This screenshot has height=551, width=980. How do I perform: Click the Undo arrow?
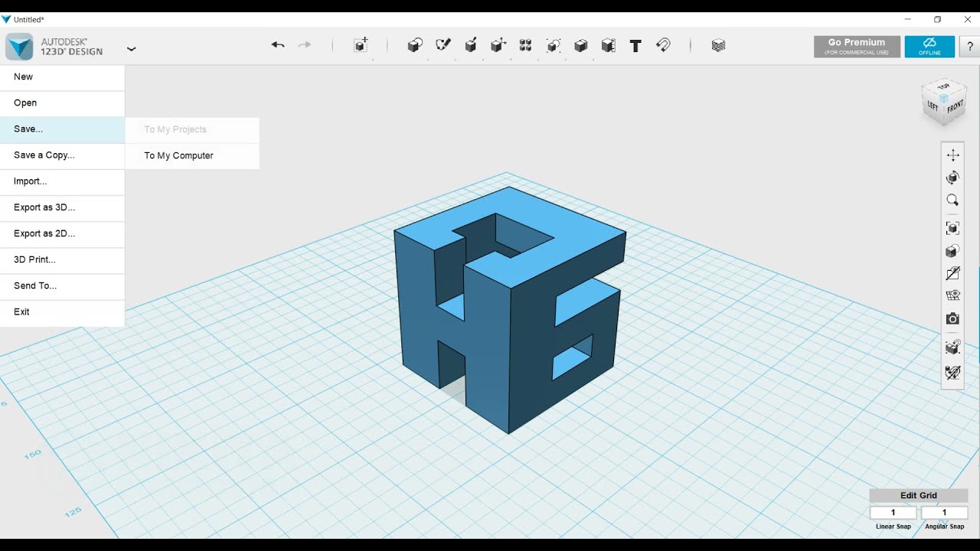pos(278,45)
